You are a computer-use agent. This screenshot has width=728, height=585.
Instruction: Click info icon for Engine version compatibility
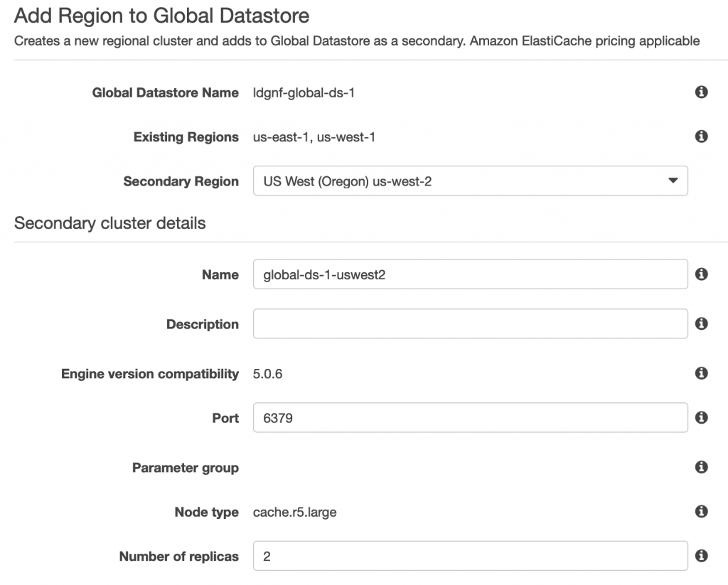coord(701,372)
